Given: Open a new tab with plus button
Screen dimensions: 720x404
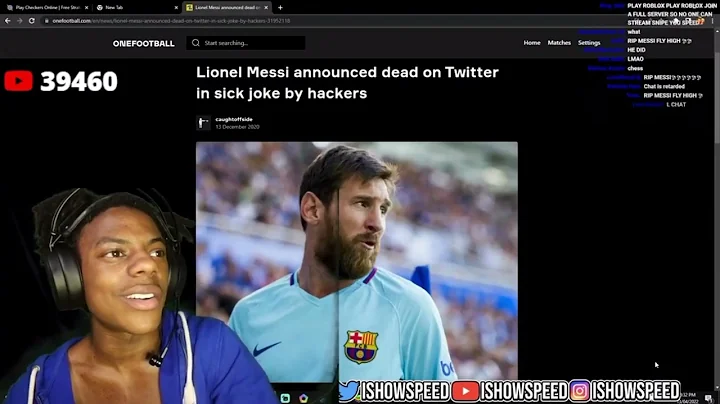Looking at the screenshot, I should pyautogui.click(x=280, y=7).
